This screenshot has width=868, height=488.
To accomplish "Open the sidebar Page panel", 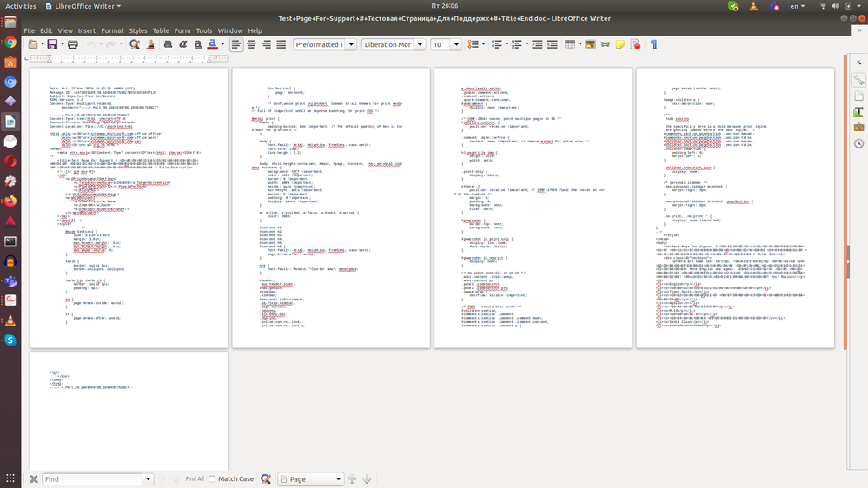I will click(x=858, y=96).
